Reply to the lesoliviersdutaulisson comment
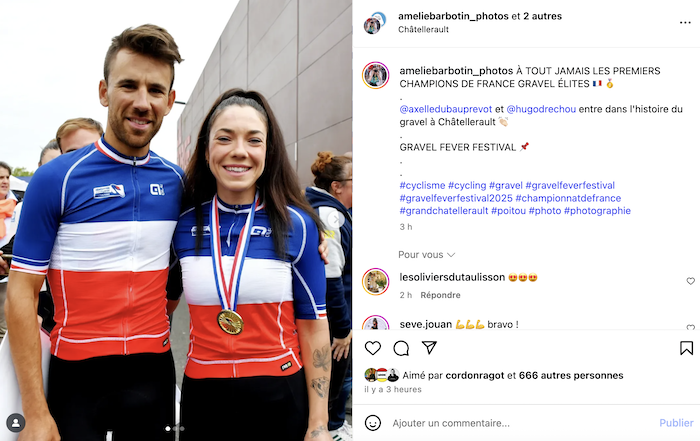Viewport: 700px width, 441px height. pos(440,295)
